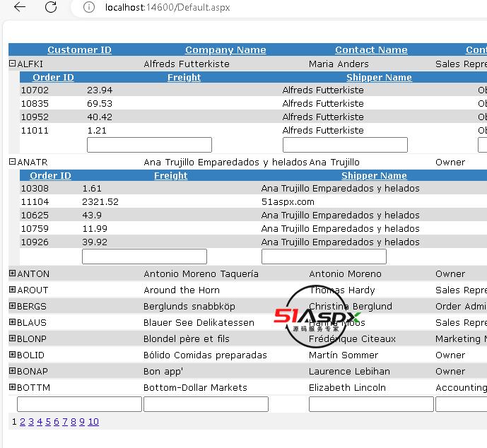Expand the BOTTM customer row
487x448 pixels.
tap(12, 387)
